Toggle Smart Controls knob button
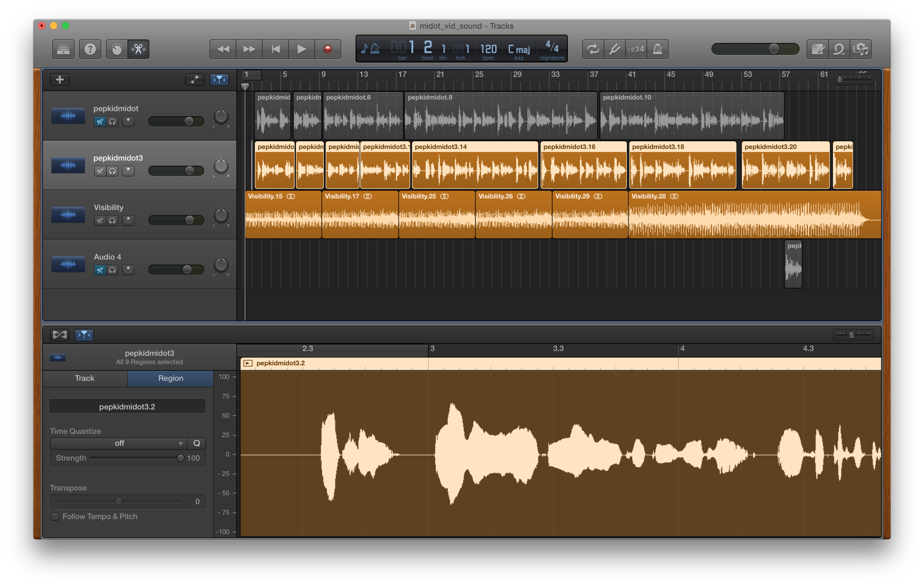924x587 pixels. pos(117,49)
